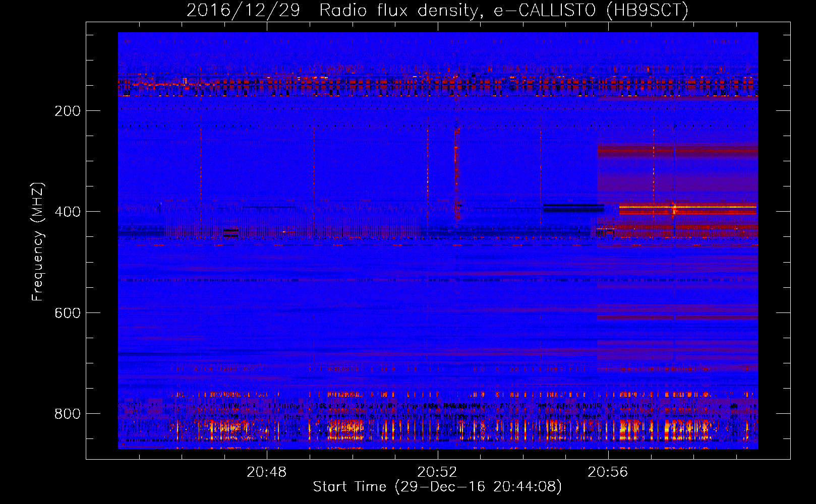This screenshot has width=816, height=504.
Task: Click the 600 frequency tick label
Action: point(68,313)
